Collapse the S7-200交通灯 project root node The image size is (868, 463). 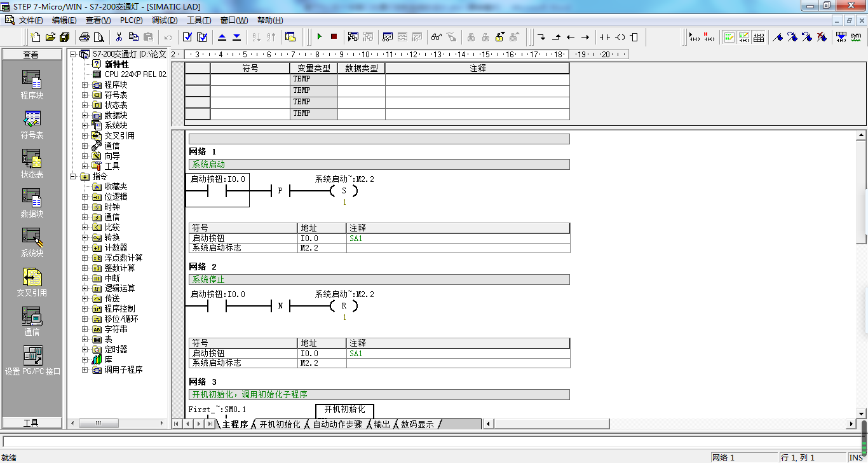click(74, 54)
